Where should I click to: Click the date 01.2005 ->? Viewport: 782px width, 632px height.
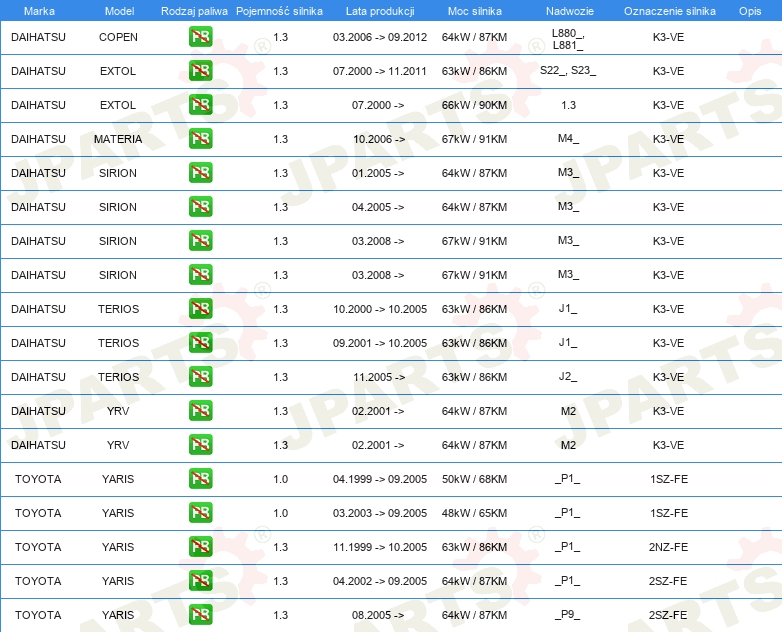(x=378, y=173)
